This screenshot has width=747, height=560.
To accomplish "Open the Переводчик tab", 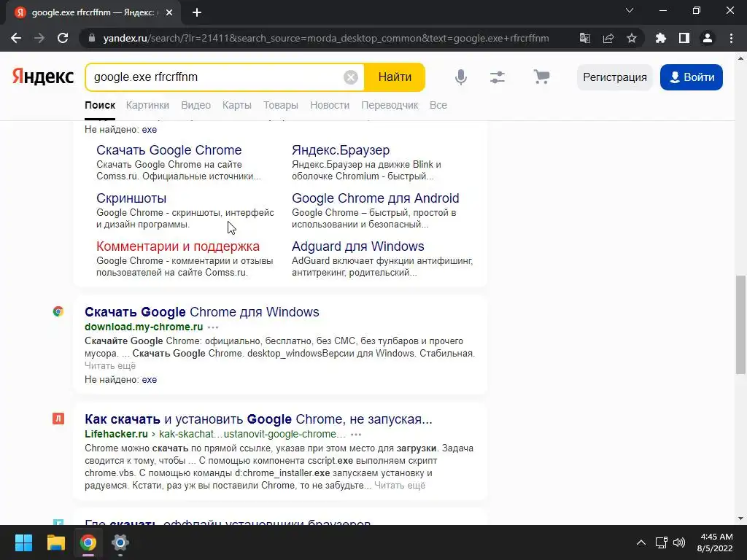I will click(x=390, y=105).
